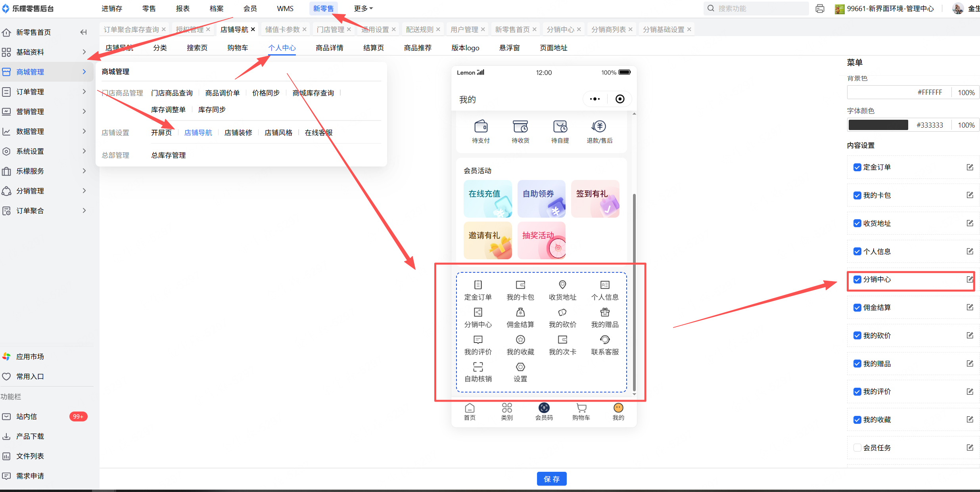Image resolution: width=980 pixels, height=492 pixels.
Task: Click the printer icon in top bar
Action: 820,9
